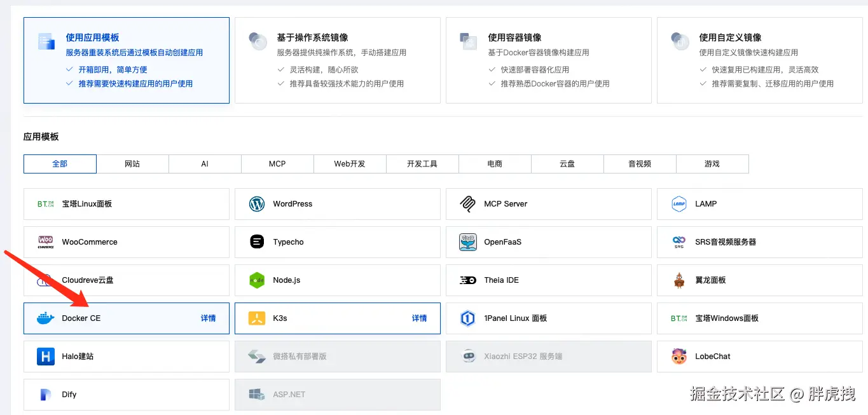Click the LAMP hexagon icon
This screenshot has width=868, height=415.
[x=679, y=204]
